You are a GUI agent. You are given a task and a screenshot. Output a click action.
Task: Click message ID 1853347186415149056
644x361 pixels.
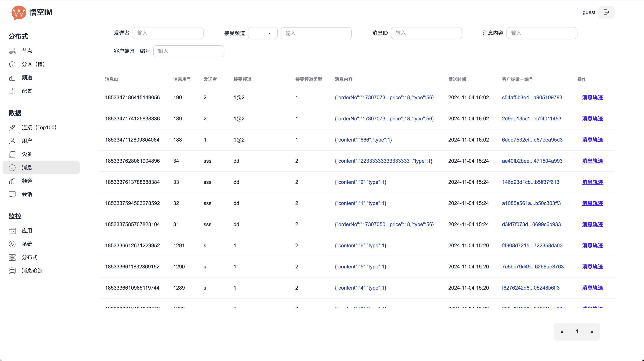132,98
